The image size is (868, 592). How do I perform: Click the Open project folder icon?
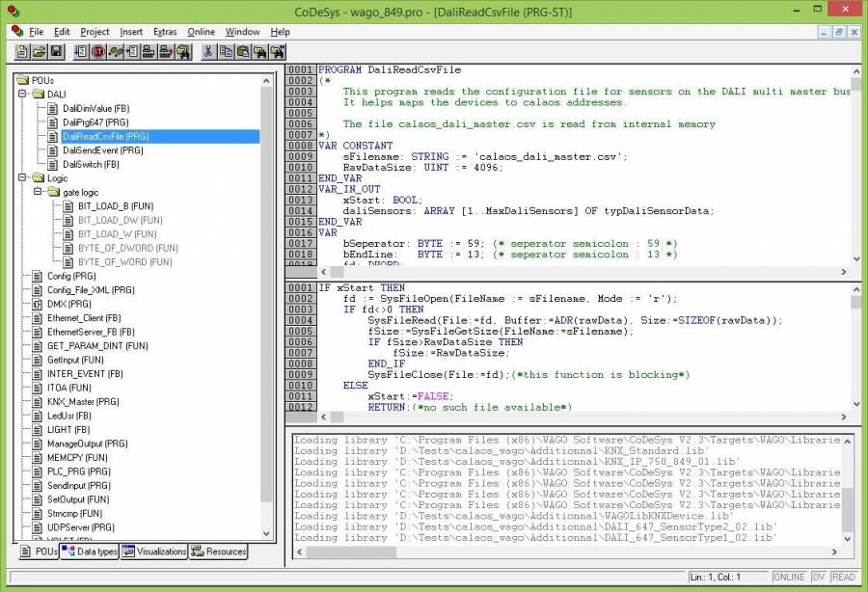(39, 52)
